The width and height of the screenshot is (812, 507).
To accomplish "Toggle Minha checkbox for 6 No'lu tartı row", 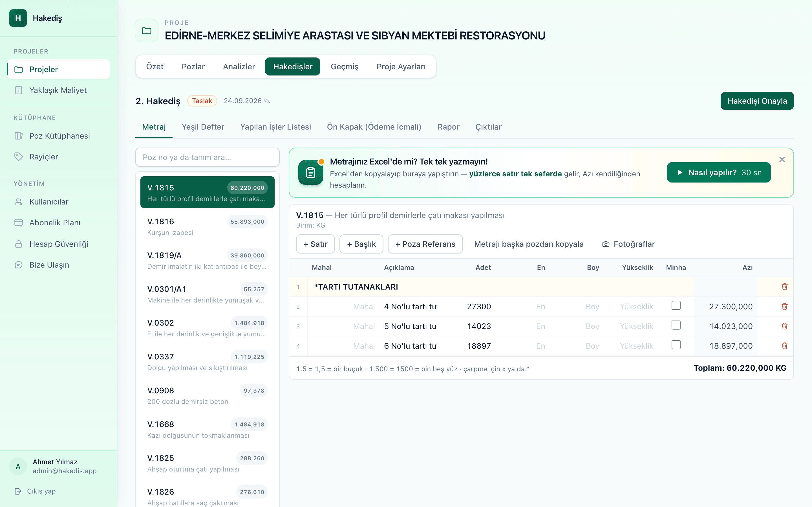I will point(676,345).
